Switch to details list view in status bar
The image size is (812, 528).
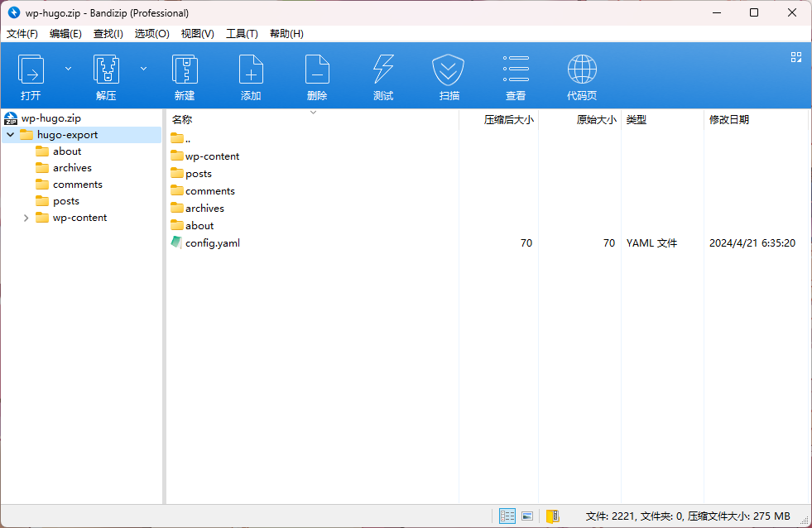click(x=507, y=516)
